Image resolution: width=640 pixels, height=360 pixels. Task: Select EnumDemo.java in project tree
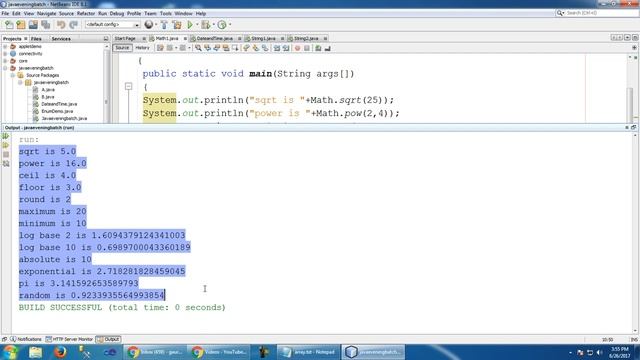click(x=57, y=111)
